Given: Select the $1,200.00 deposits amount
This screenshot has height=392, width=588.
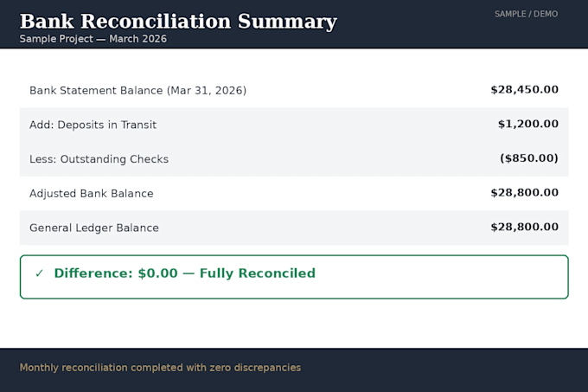Looking at the screenshot, I should point(528,124).
